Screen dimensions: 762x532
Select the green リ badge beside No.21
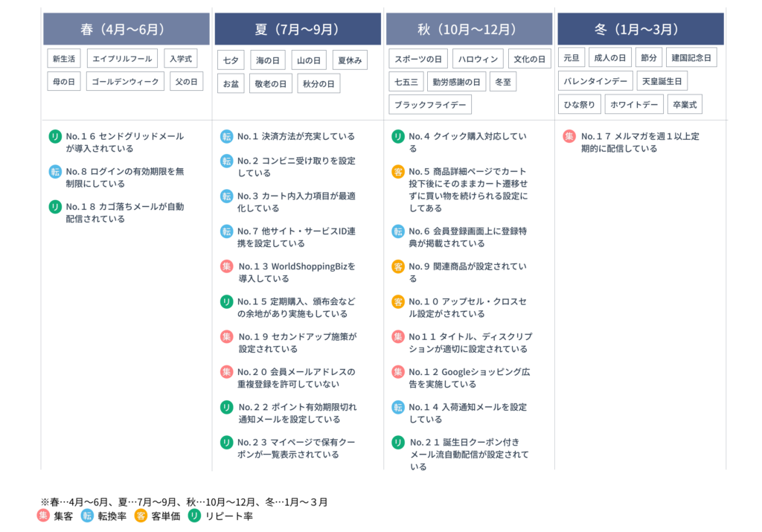point(398,442)
